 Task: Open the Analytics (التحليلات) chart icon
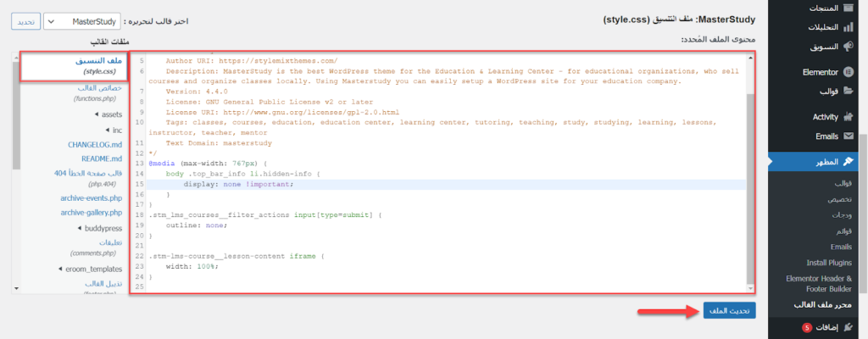tap(848, 27)
